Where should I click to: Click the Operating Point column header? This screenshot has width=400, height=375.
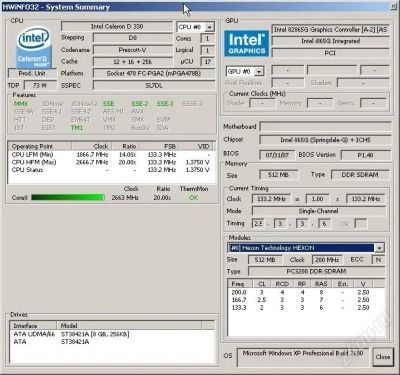tap(40, 146)
